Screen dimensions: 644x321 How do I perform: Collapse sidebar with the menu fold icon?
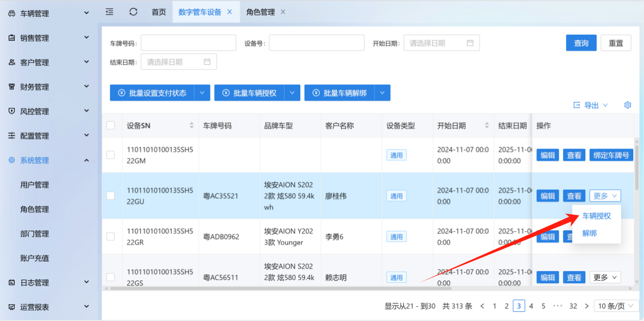pos(109,12)
